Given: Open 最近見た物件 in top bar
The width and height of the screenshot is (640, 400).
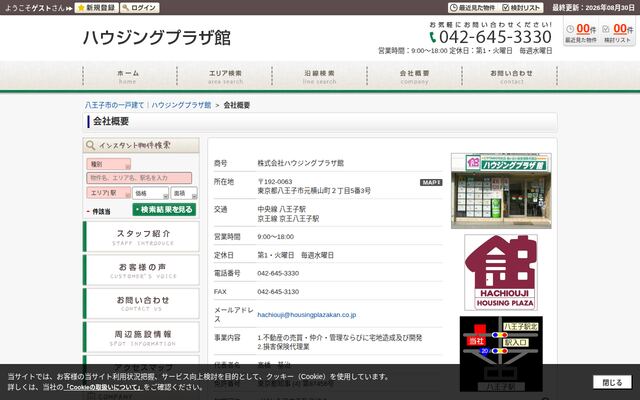Looking at the screenshot, I should (473, 8).
